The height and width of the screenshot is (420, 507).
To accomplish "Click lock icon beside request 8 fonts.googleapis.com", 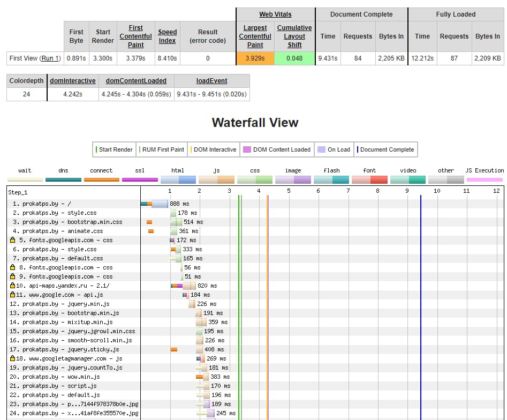I will click(12, 267).
